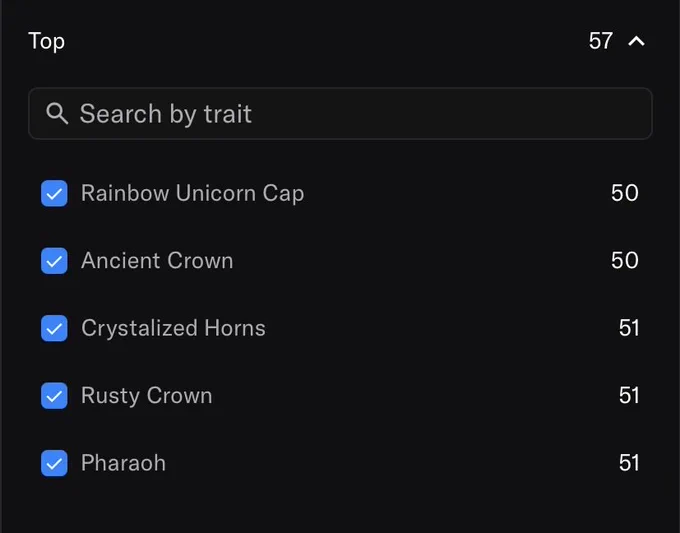Click the Pharaoh trait label
The height and width of the screenshot is (533, 680).
click(x=124, y=463)
